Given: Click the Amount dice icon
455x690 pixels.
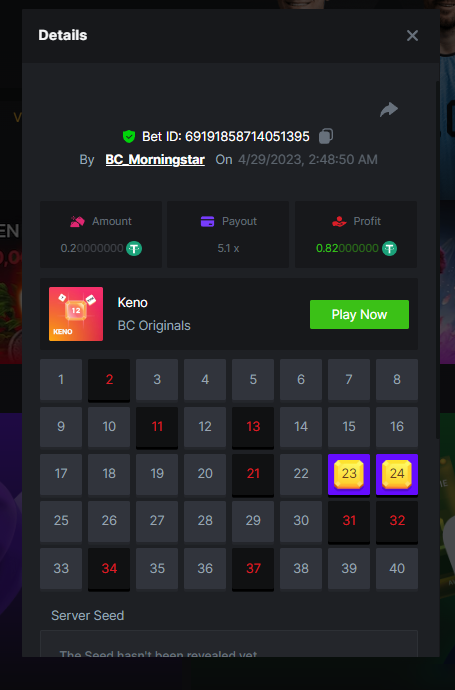Looking at the screenshot, I should 77,221.
